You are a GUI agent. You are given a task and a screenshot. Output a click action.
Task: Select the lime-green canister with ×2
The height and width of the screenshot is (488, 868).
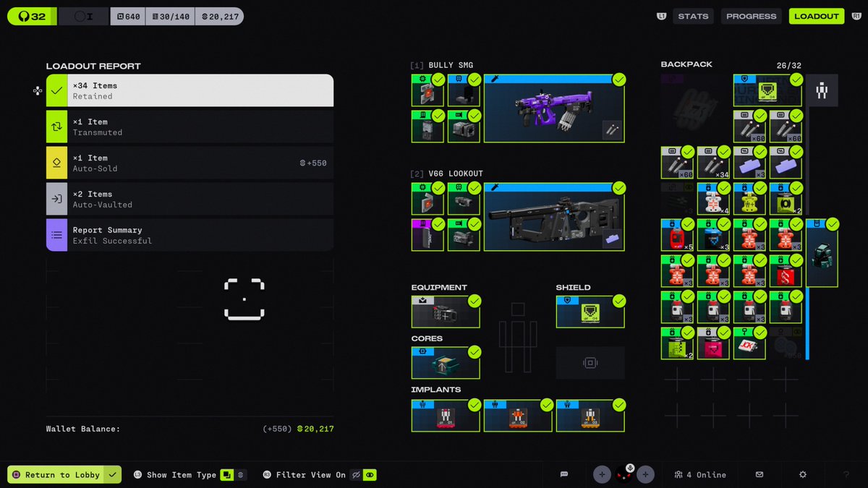click(677, 343)
